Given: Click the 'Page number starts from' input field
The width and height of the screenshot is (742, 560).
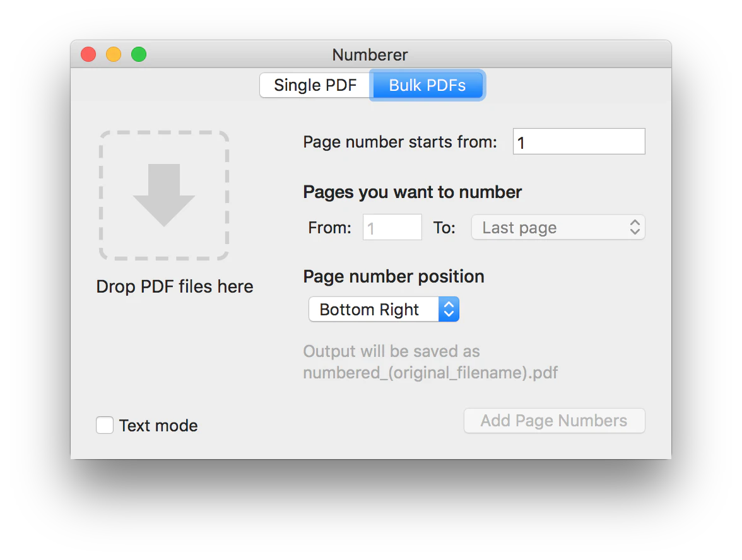Looking at the screenshot, I should (578, 141).
